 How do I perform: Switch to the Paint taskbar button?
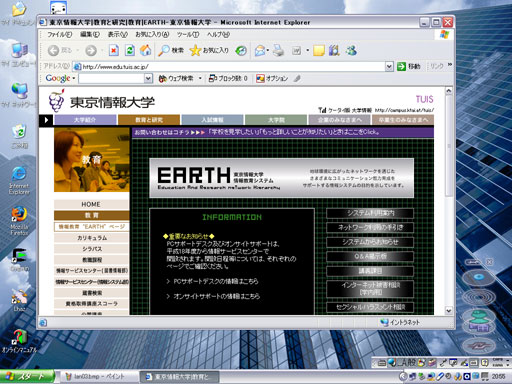99,377
